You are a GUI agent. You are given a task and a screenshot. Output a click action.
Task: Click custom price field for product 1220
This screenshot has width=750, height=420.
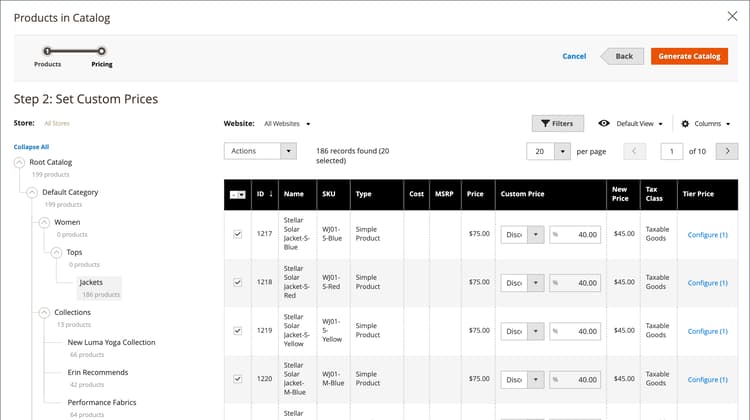pos(575,380)
